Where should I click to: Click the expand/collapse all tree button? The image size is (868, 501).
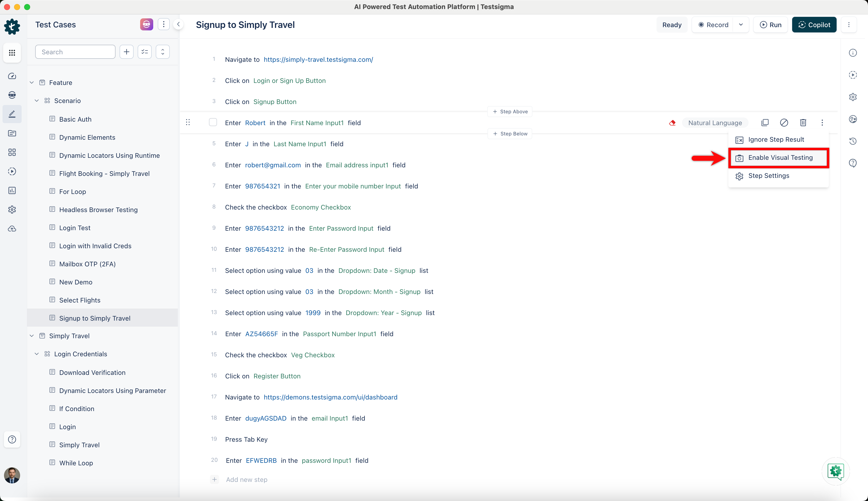163,52
